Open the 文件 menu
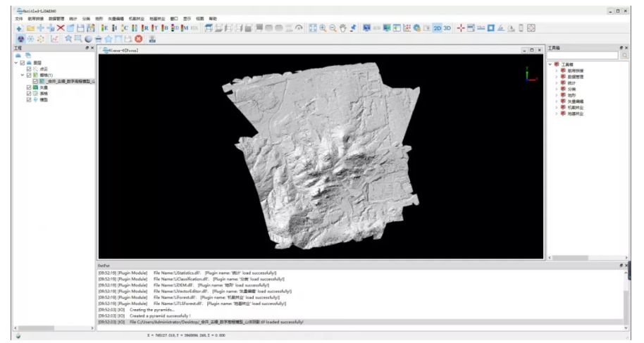Viewport: 644px width, 343px height. [x=19, y=18]
